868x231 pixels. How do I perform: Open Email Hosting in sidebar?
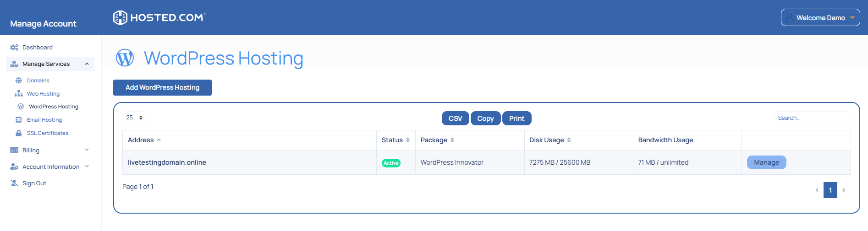[x=44, y=120]
